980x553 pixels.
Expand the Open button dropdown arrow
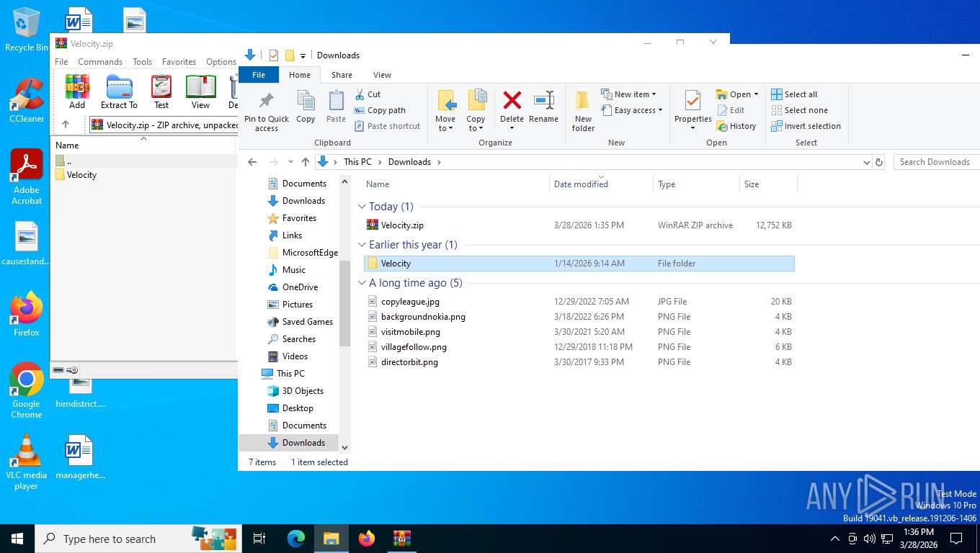pyautogui.click(x=756, y=94)
